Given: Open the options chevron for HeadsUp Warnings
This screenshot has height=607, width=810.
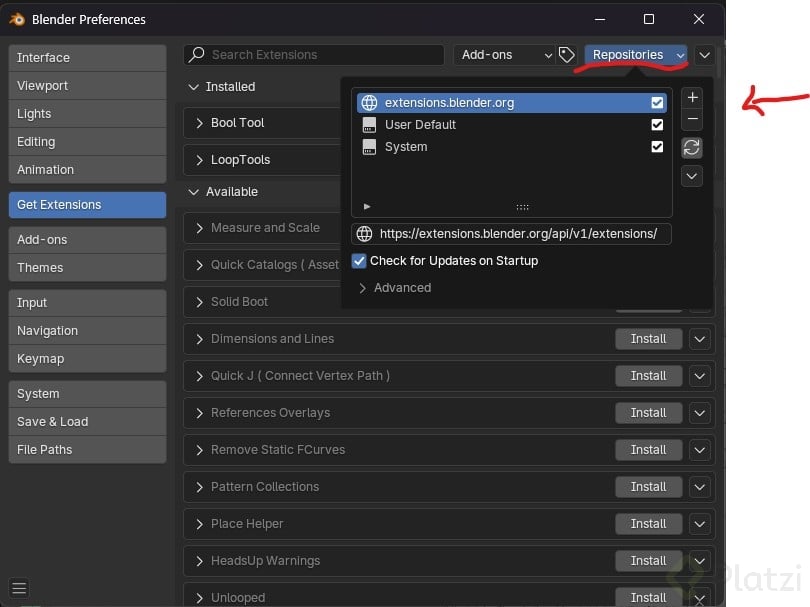Looking at the screenshot, I should click(x=699, y=561).
